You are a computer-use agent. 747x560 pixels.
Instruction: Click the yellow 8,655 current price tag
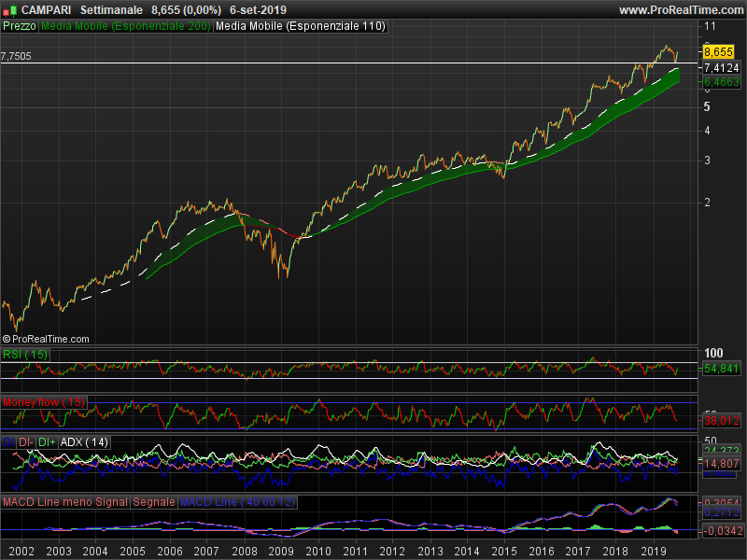[x=717, y=52]
